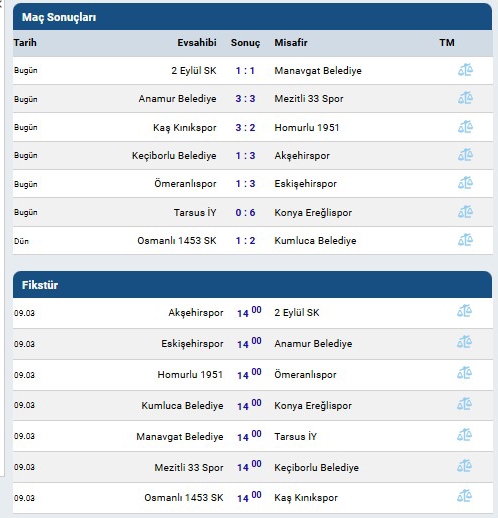Click the Tarih column header
The image size is (498, 518).
(x=25, y=43)
